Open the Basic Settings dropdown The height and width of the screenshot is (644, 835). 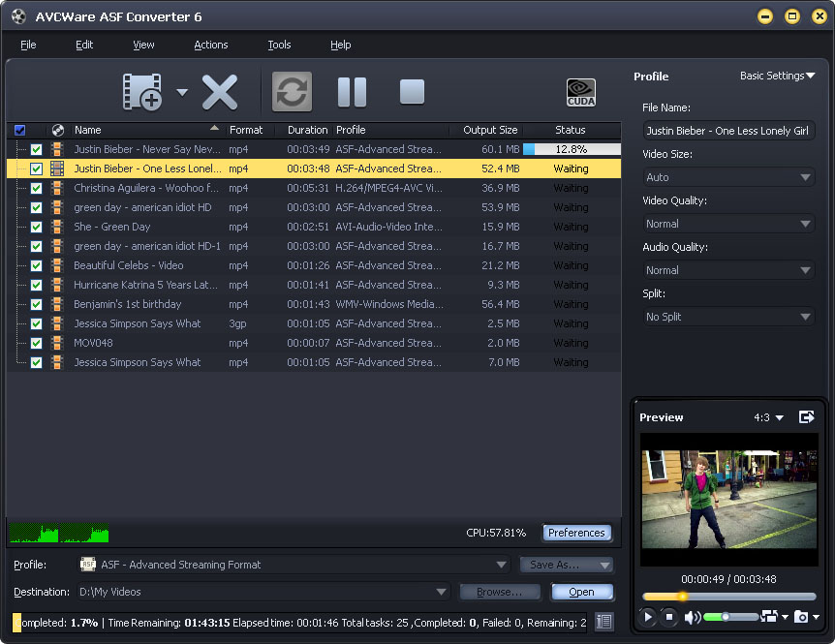775,77
